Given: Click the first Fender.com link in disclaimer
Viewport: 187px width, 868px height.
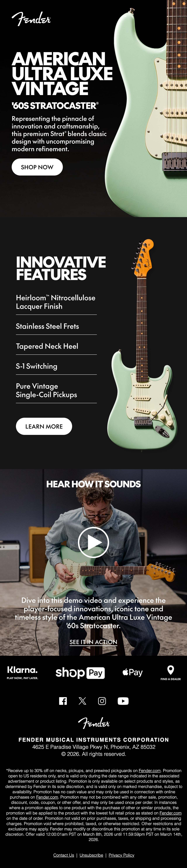Looking at the screenshot, I should [x=150, y=770].
